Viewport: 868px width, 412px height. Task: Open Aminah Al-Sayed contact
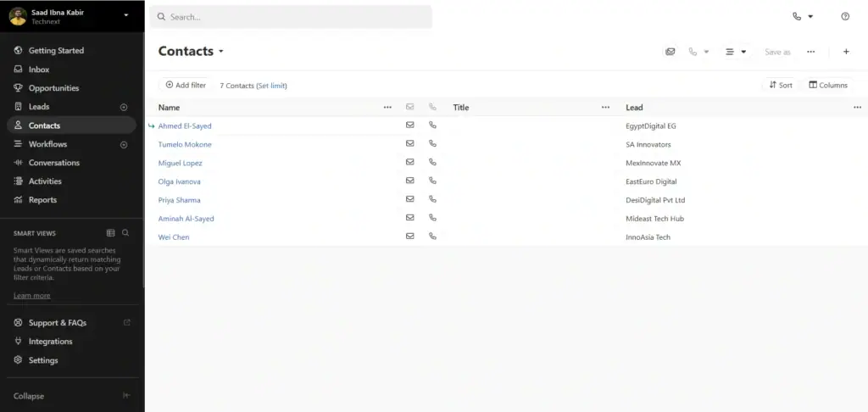186,219
